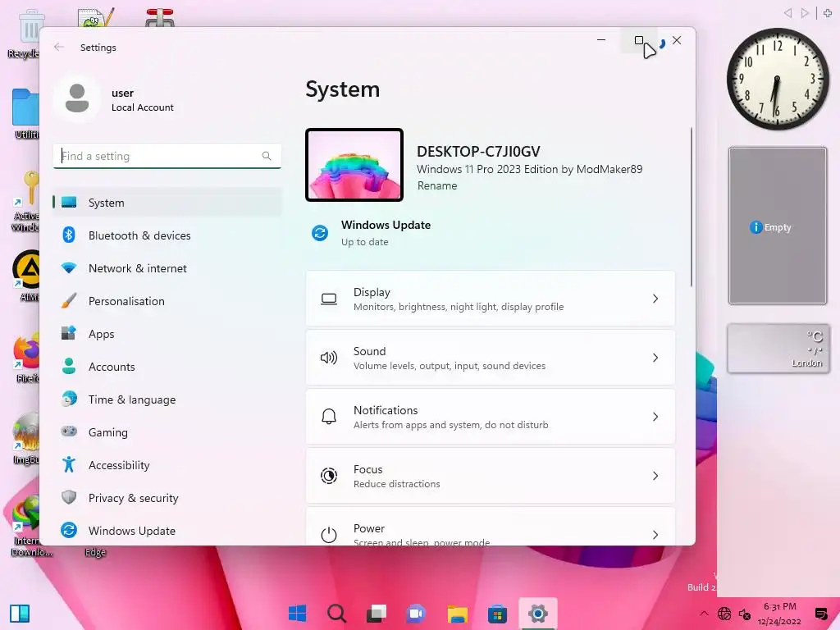Select Personalisation in the sidebar
Screen dimensions: 840x630
pyautogui.click(x=167, y=301)
